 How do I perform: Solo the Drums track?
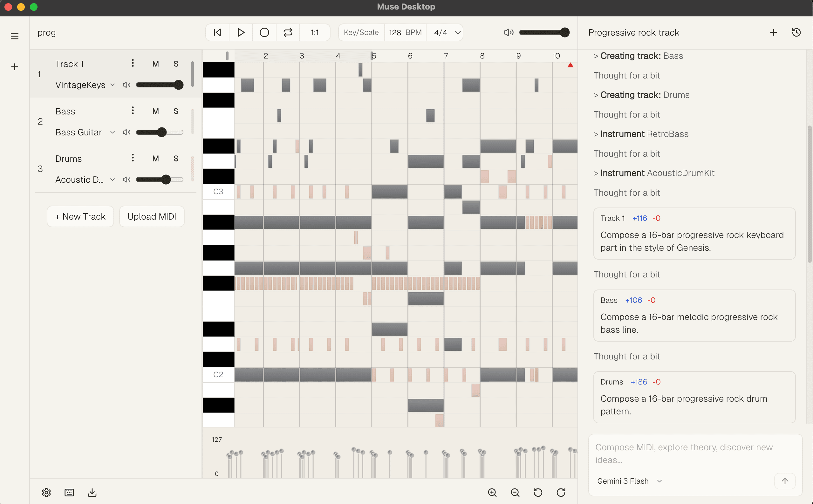click(176, 158)
